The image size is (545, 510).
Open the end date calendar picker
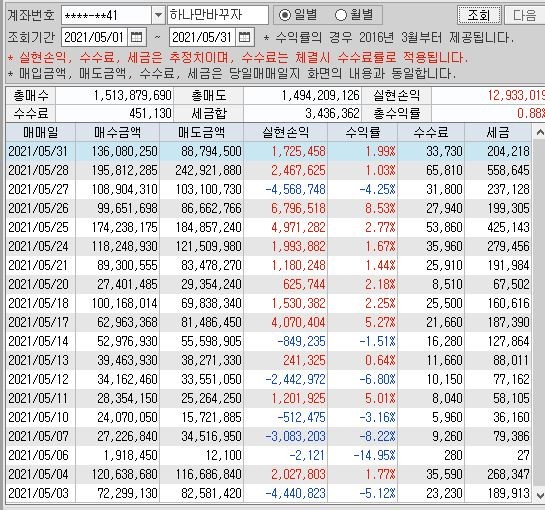tap(244, 37)
